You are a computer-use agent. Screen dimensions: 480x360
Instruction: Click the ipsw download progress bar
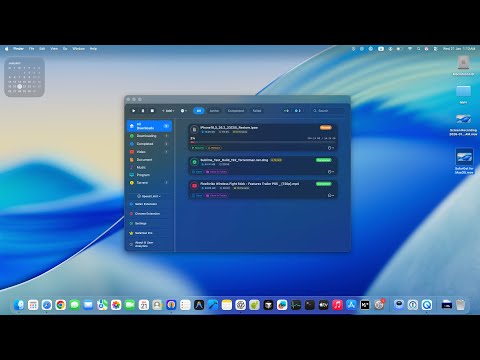[263, 142]
